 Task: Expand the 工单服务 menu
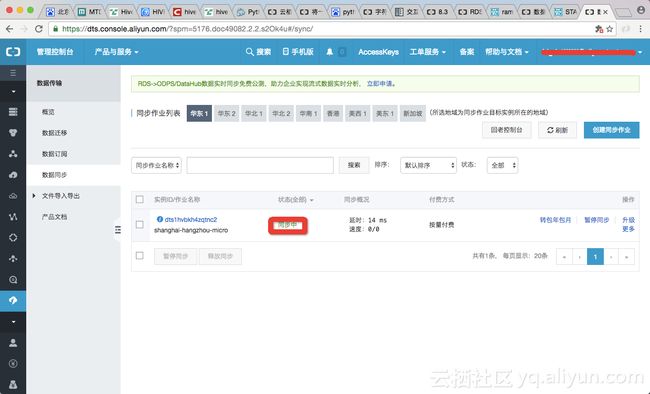click(x=428, y=52)
